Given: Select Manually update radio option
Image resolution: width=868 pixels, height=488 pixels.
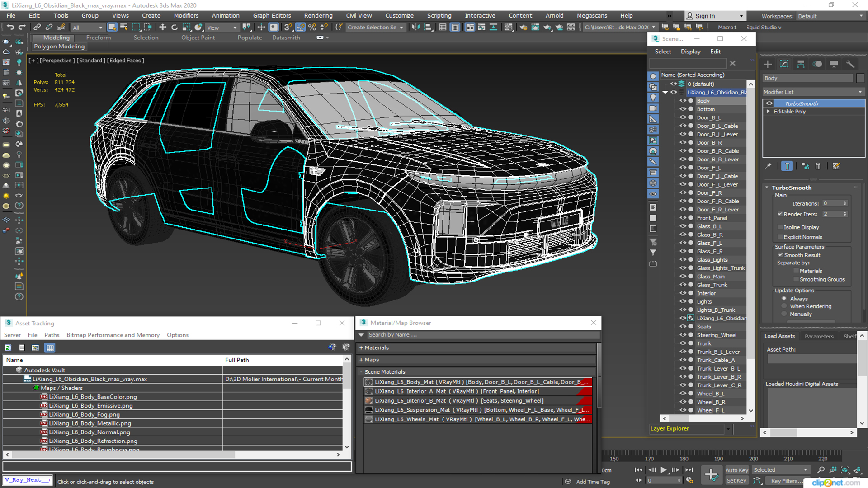Looking at the screenshot, I should (x=784, y=314).
